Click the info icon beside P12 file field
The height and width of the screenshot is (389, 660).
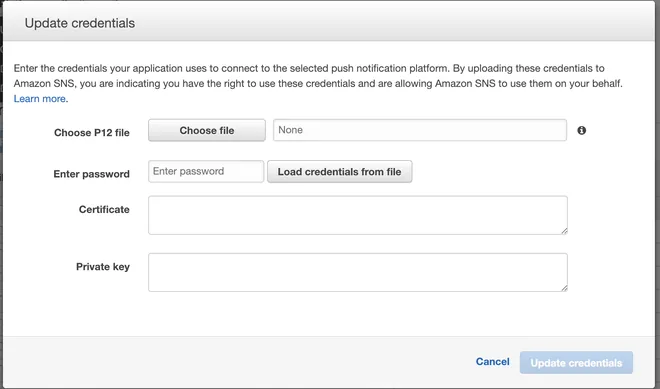[x=581, y=131]
